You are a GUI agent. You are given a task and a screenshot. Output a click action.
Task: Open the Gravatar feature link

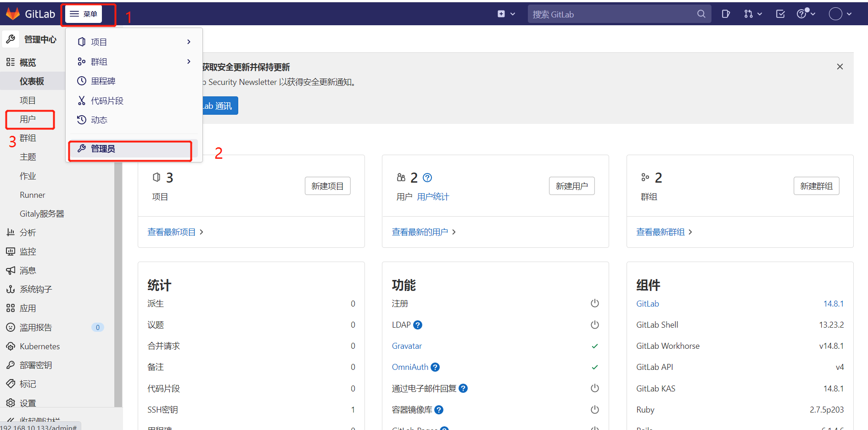(x=407, y=346)
